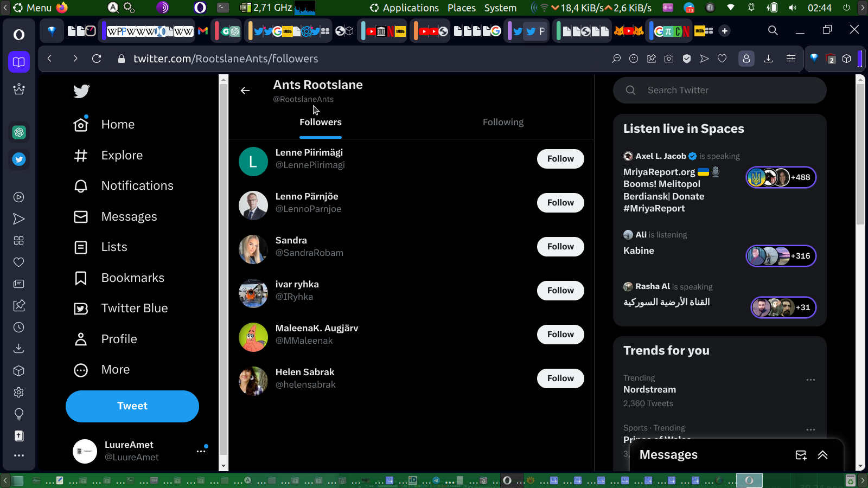Follow Sandra @SandraRobam

coord(560,247)
